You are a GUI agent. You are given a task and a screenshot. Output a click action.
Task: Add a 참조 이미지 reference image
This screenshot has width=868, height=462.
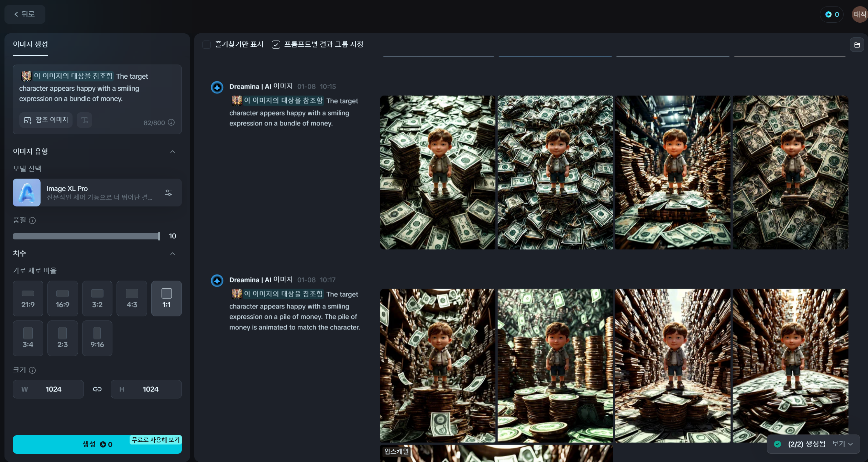(46, 120)
